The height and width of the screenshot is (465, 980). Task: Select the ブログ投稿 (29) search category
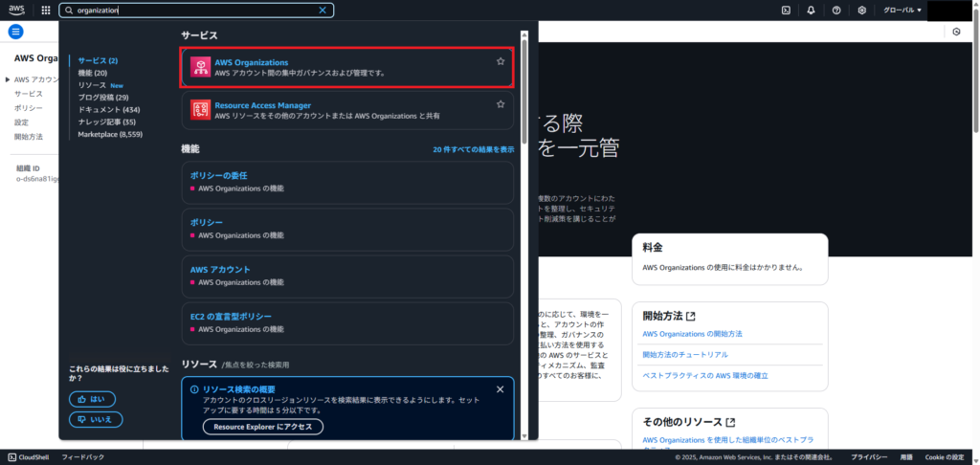[x=103, y=98]
